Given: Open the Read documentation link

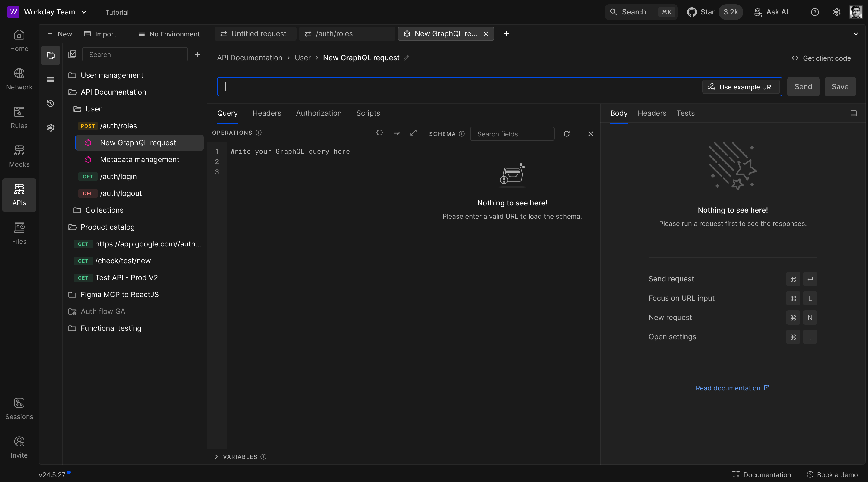Looking at the screenshot, I should pyautogui.click(x=733, y=388).
